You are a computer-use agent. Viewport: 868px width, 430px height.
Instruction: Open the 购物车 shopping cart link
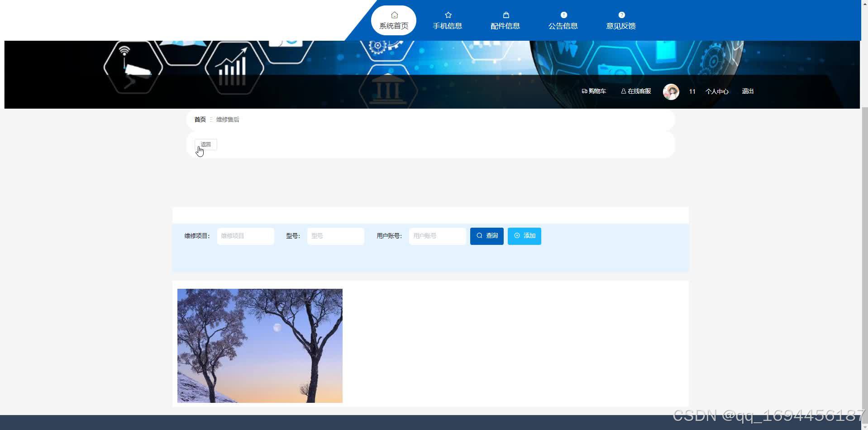pyautogui.click(x=594, y=91)
